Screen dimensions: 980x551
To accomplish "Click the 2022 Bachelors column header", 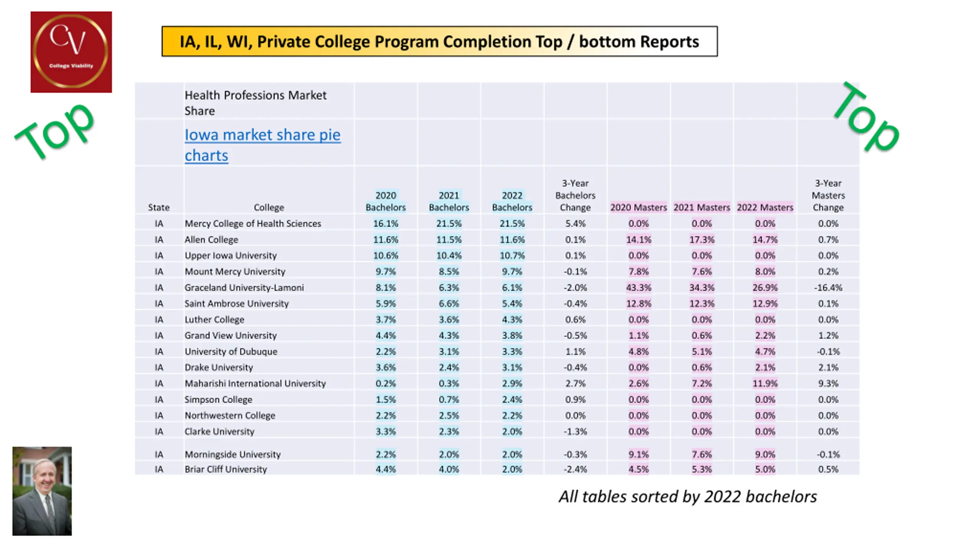I will [x=512, y=201].
